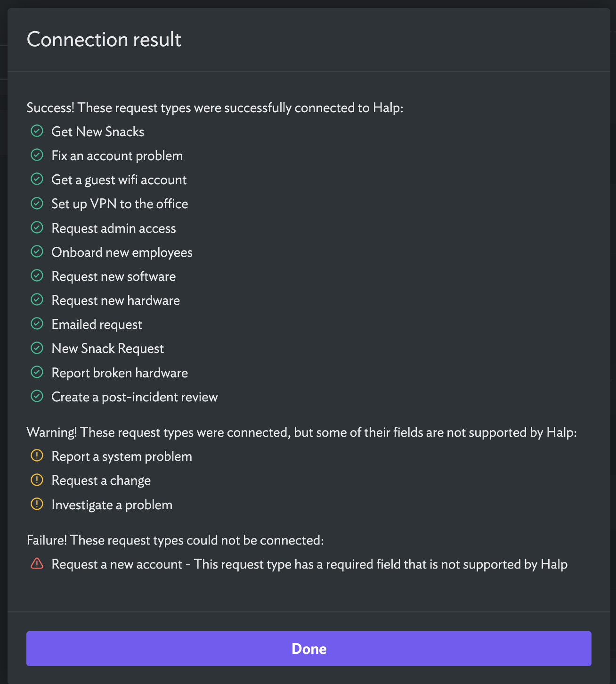The width and height of the screenshot is (616, 684).
Task: Click check icon beside Request new hardware
Action: tap(37, 300)
